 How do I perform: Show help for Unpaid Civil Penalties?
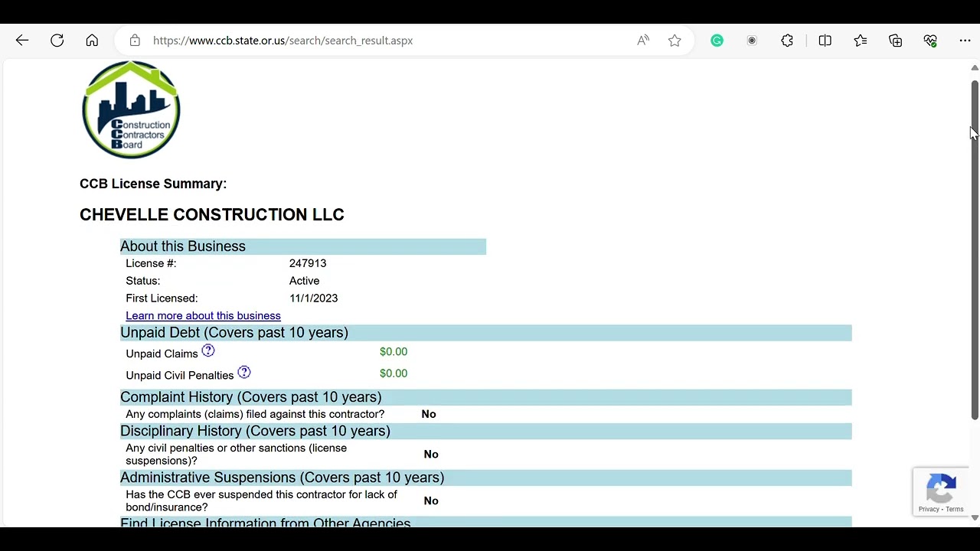(244, 372)
